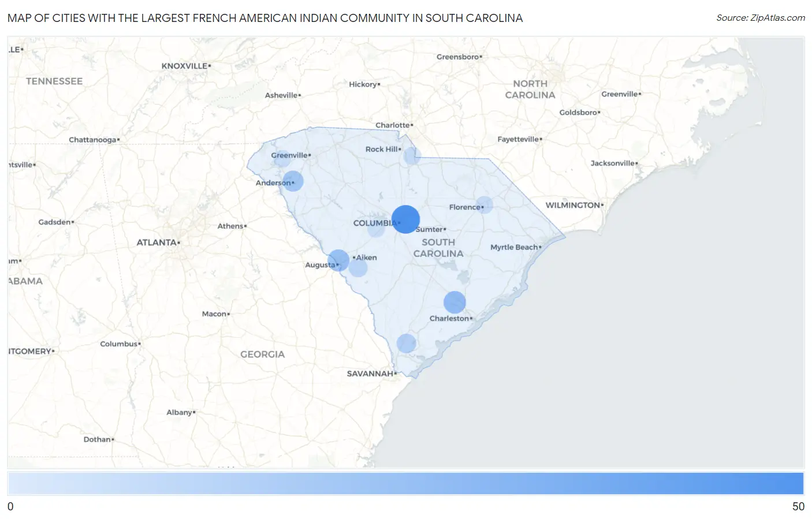Click the bubble south of Aiken
The width and height of the screenshot is (812, 519).
358,267
